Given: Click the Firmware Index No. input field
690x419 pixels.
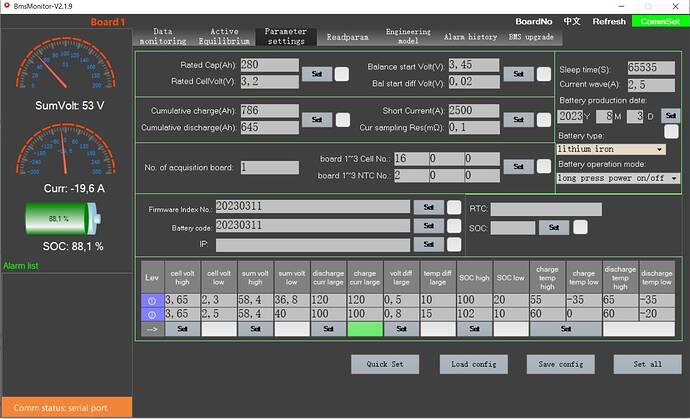Looking at the screenshot, I should pos(312,206).
